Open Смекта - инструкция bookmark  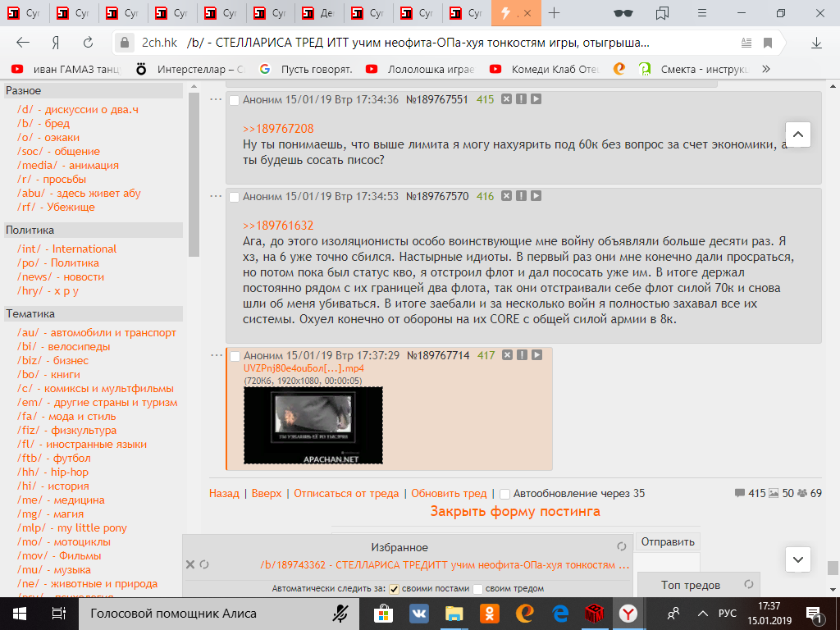point(694,69)
